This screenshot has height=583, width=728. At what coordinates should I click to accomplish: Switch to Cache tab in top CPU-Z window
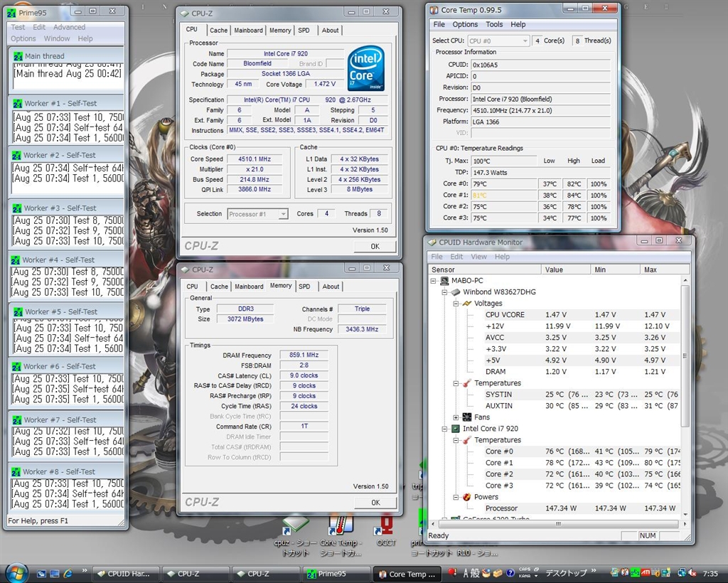point(219,30)
